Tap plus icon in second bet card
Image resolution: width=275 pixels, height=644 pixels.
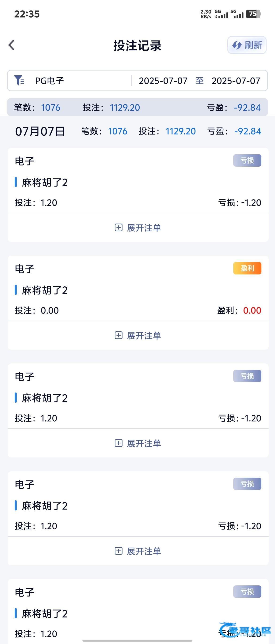118,336
